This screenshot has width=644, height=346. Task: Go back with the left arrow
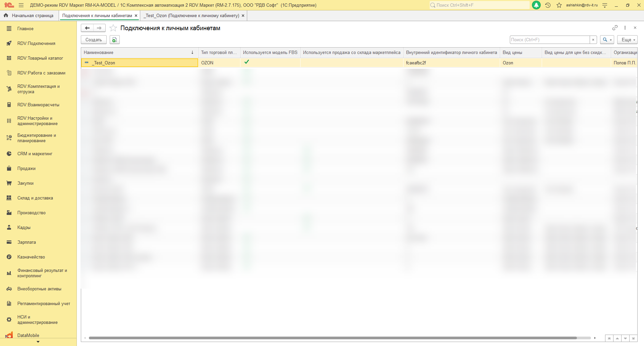(87, 28)
